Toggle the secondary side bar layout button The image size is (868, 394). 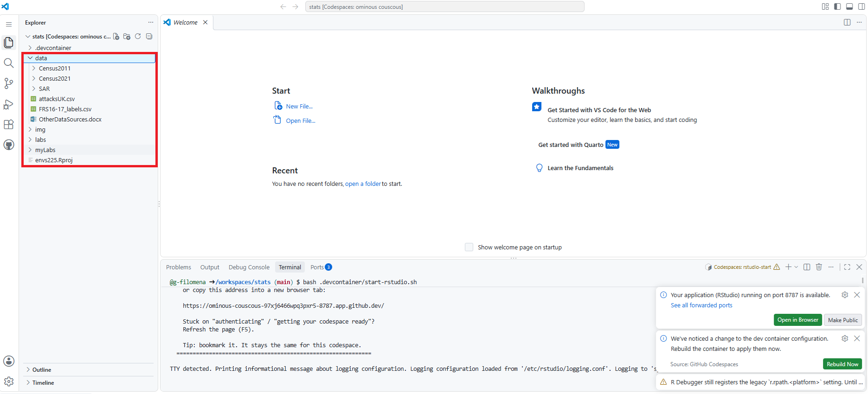[x=862, y=6]
